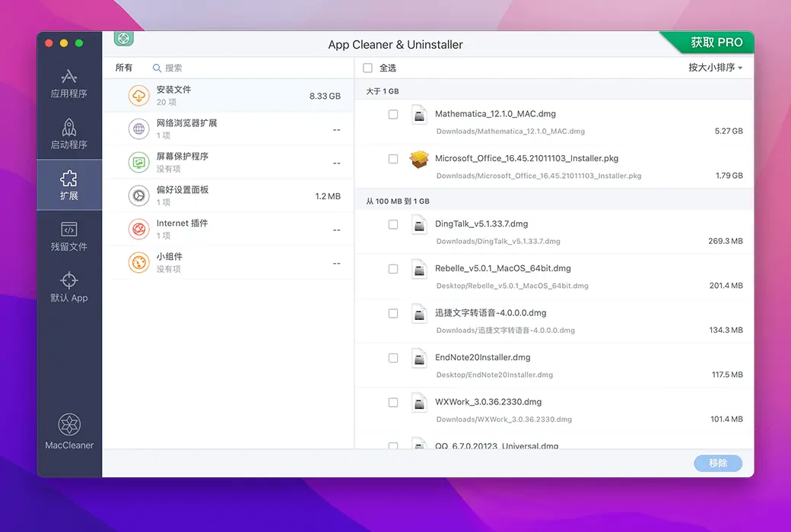The width and height of the screenshot is (791, 532).
Task: Click the search magnifier icon
Action: point(157,68)
